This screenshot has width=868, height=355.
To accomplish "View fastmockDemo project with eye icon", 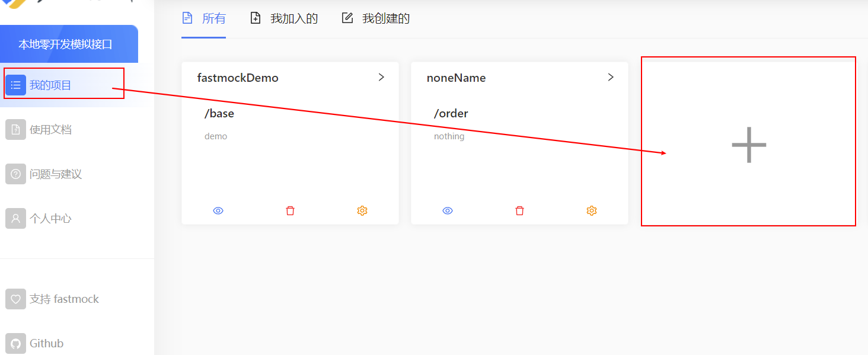I will 218,210.
